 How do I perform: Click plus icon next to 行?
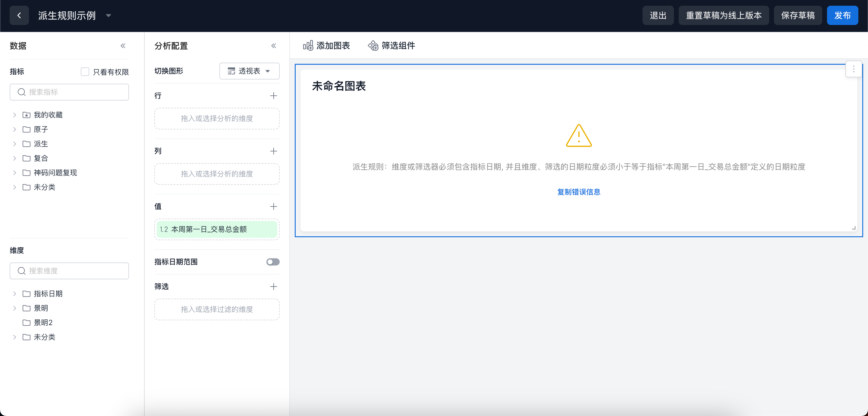(274, 96)
